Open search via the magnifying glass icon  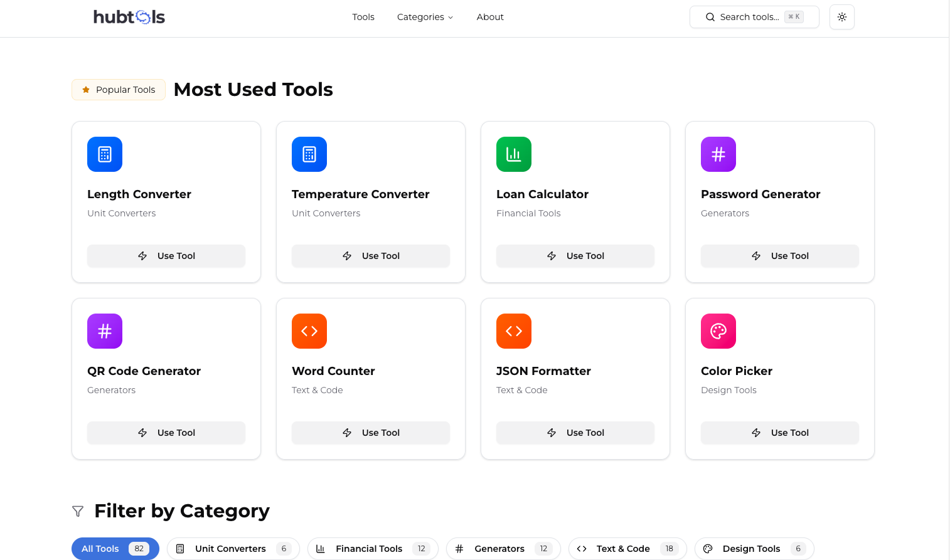coord(710,17)
